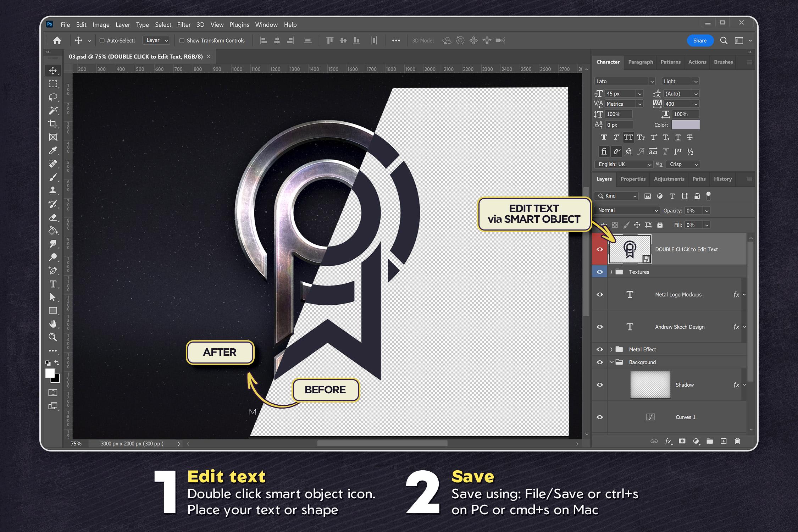Screen dimensions: 798x532
Task: Select the Move tool
Action: click(53, 71)
